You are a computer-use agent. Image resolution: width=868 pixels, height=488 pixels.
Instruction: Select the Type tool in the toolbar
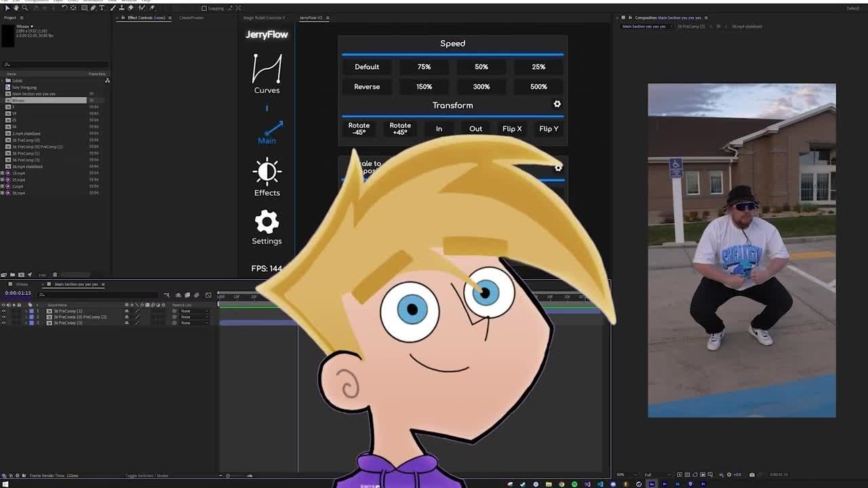click(x=102, y=8)
